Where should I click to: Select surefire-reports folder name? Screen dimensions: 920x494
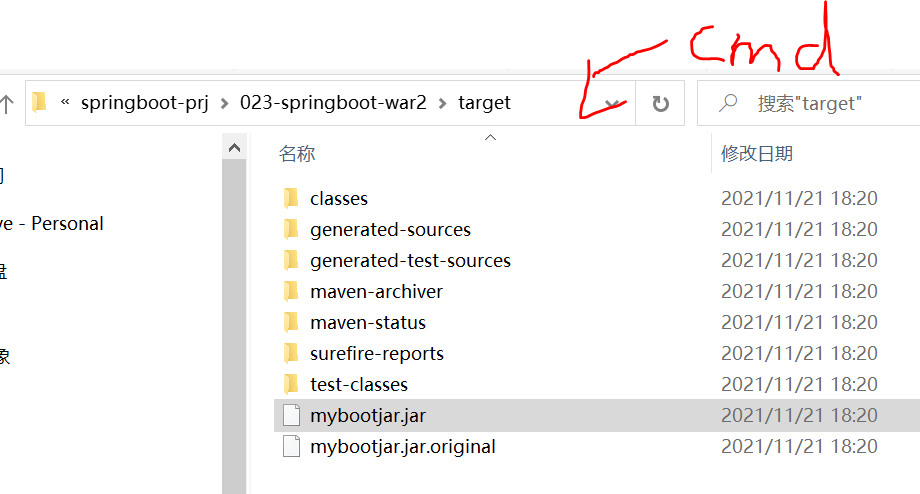pyautogui.click(x=377, y=354)
